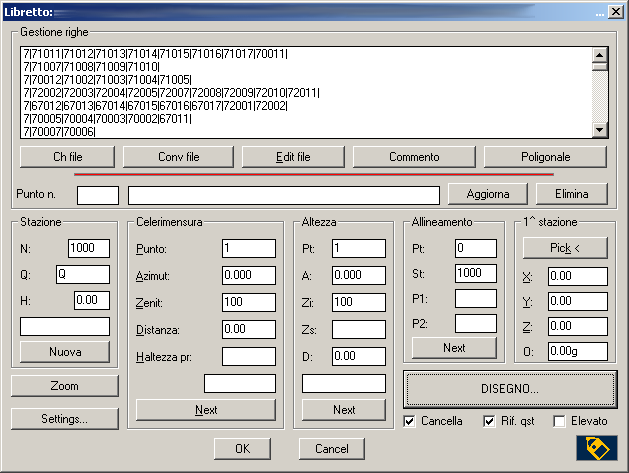Click the 1^ stazione Y field

click(x=578, y=301)
